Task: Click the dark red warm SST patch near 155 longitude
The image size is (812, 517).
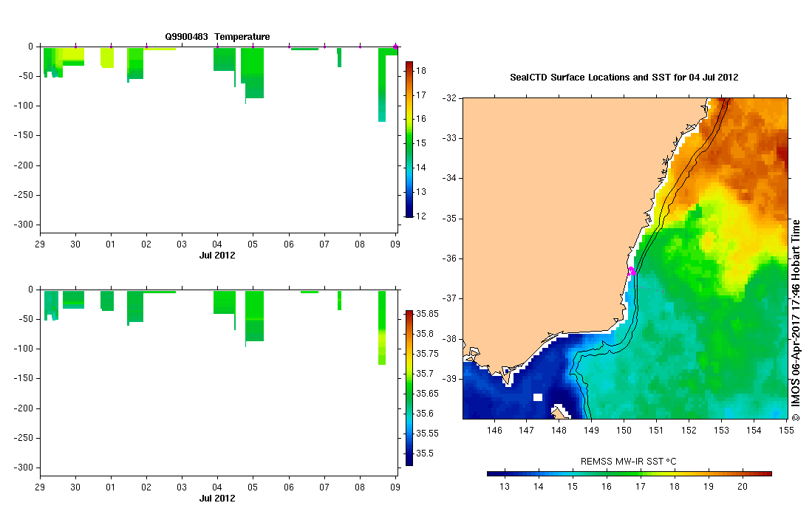Action: pyautogui.click(x=782, y=154)
